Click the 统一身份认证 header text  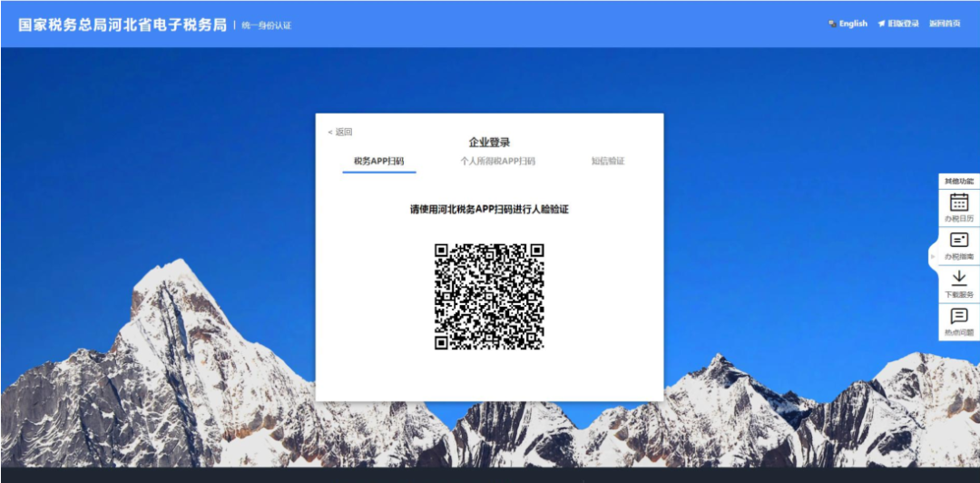click(x=266, y=25)
